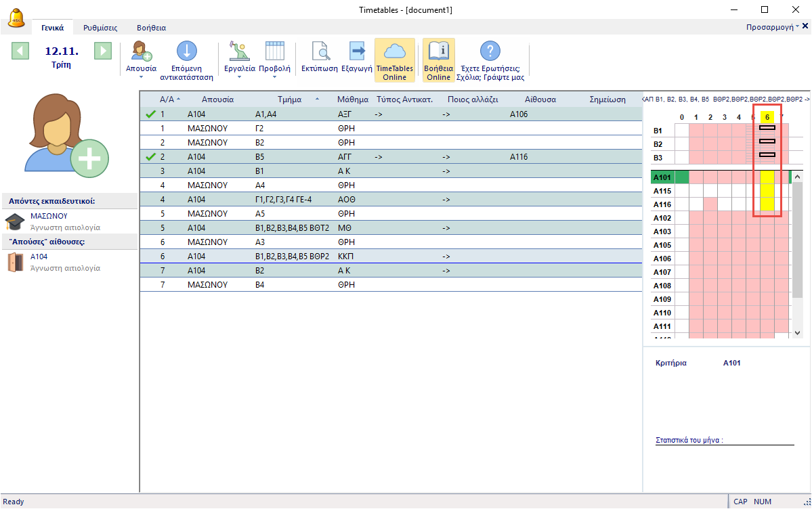Toggle green checkmark on A1,A4 row
Image resolution: width=812 pixels, height=509 pixels.
coord(150,114)
